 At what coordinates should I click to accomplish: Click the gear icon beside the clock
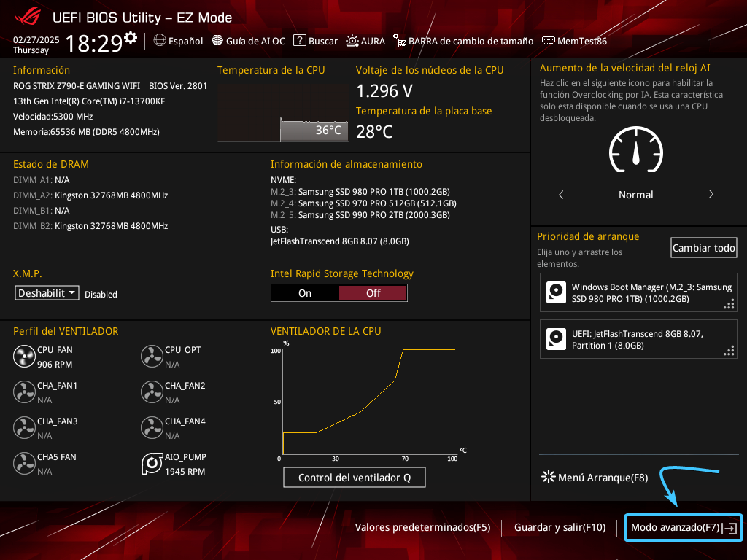(x=131, y=38)
